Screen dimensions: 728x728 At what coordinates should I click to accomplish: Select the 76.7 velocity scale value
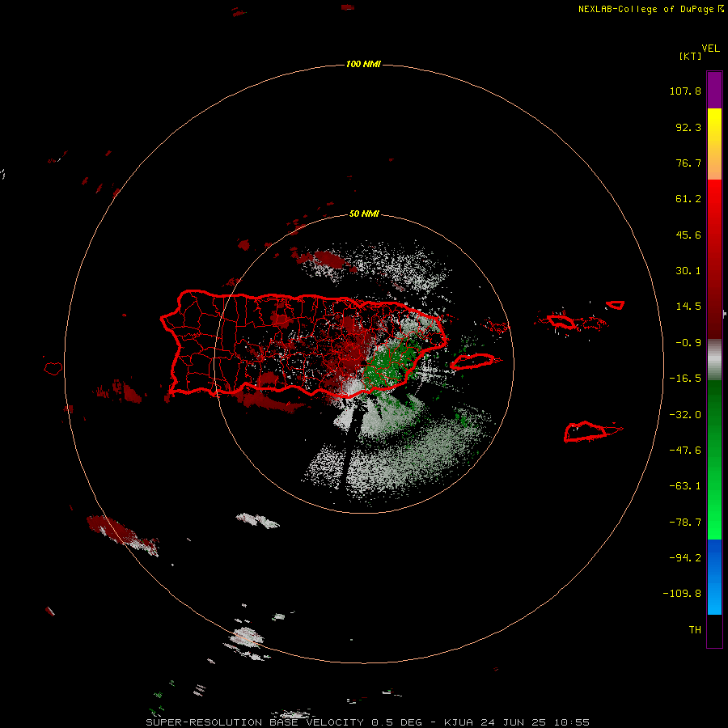[x=688, y=163]
